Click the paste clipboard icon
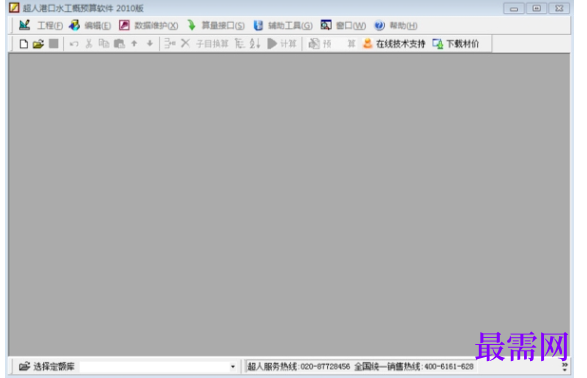Viewport: 587px width, 378px height. point(119,44)
